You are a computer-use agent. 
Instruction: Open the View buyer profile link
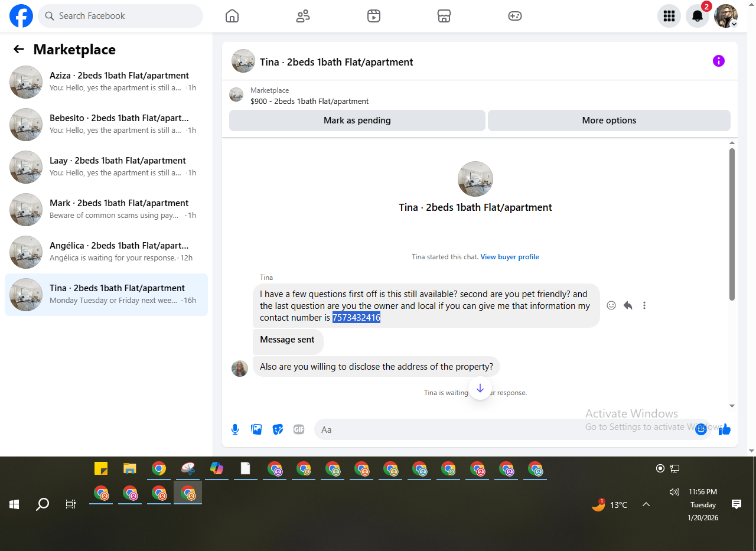pos(510,257)
